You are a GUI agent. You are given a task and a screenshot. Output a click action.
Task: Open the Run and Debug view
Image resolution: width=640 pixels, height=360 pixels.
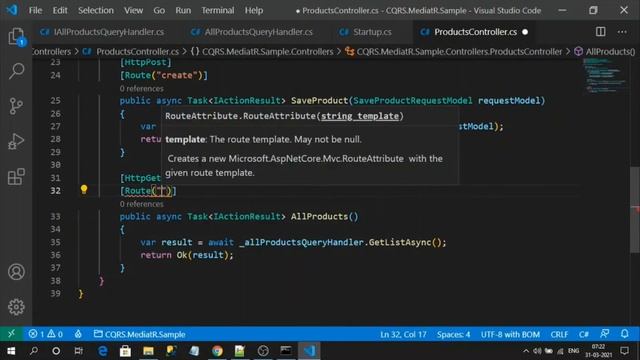coord(16,141)
